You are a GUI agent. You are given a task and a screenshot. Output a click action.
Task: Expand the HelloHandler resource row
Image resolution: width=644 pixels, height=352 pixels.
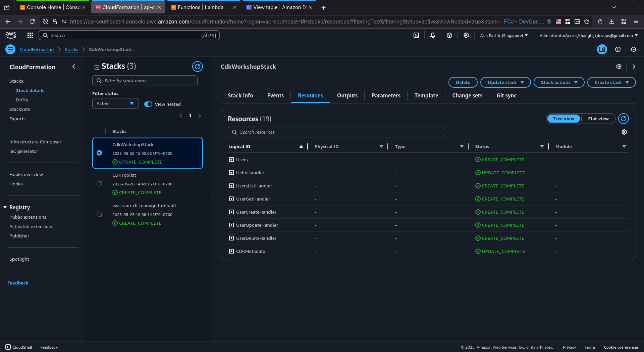tap(231, 173)
